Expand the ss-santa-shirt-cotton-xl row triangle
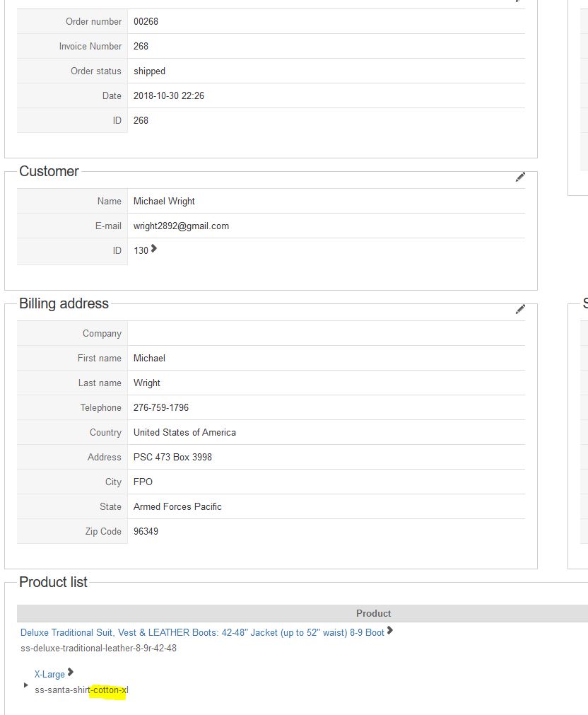The width and height of the screenshot is (588, 715). pyautogui.click(x=26, y=685)
